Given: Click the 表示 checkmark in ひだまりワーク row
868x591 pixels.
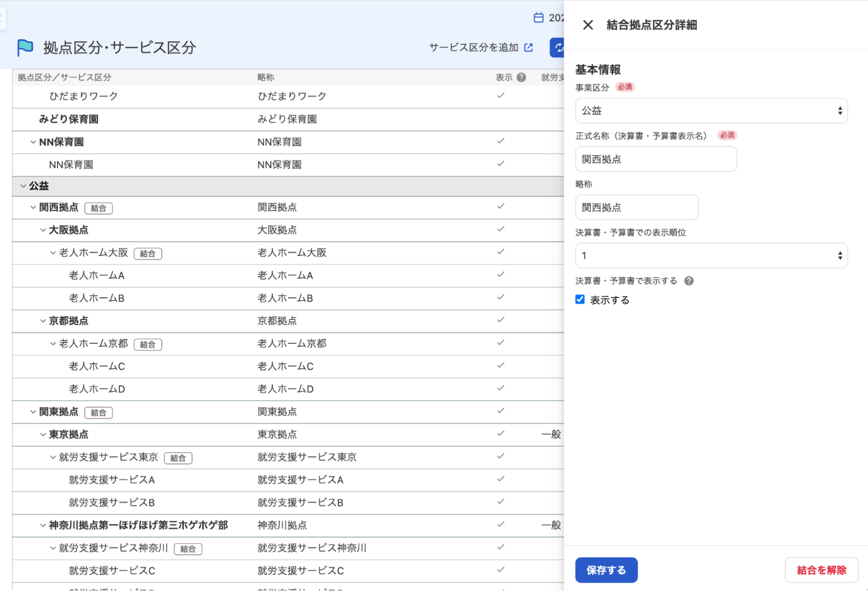Looking at the screenshot, I should point(501,96).
